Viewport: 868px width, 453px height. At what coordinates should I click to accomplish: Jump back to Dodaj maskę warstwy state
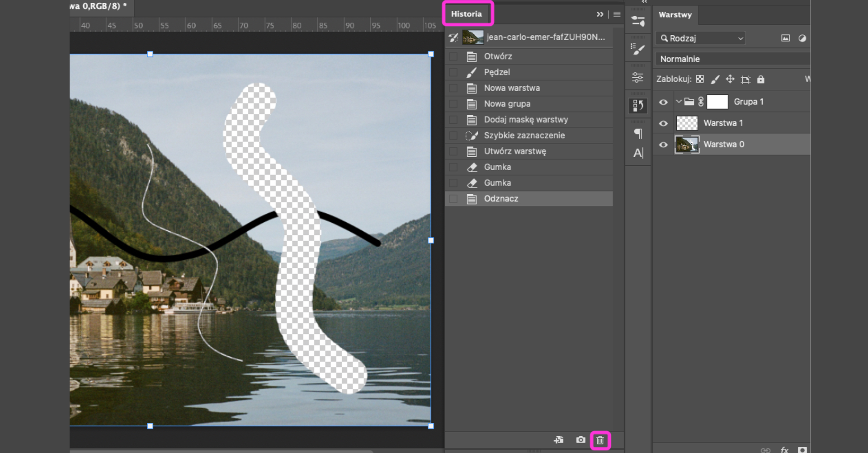pos(526,120)
